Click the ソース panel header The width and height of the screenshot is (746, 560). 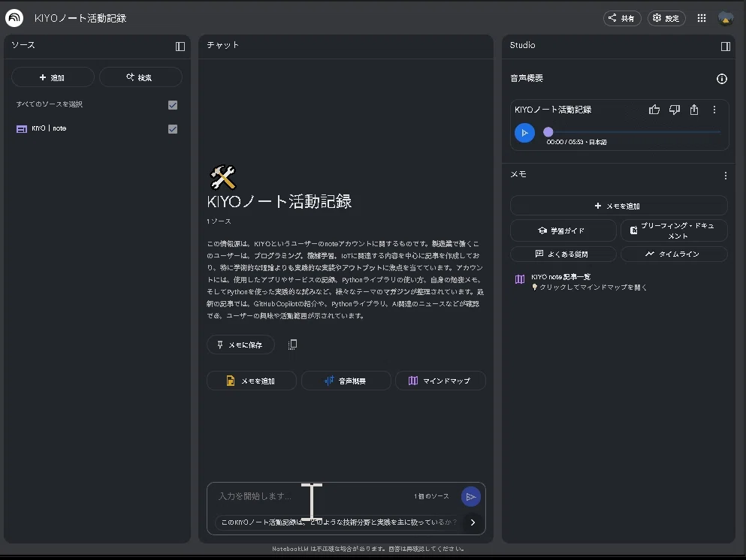(x=23, y=45)
